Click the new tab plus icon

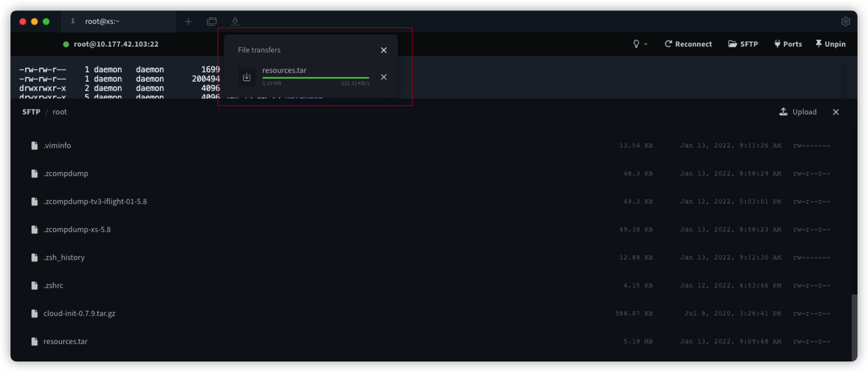[188, 21]
